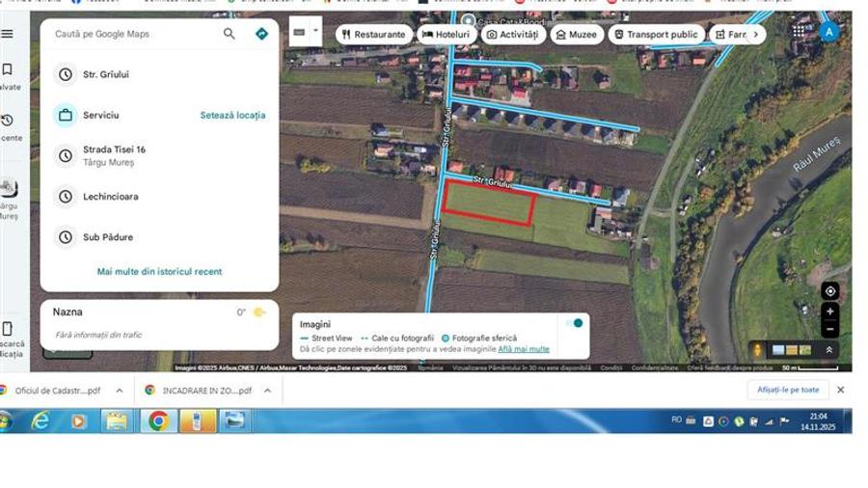
Task: Open the hamburger menu in the sidebar
Action: point(8,34)
